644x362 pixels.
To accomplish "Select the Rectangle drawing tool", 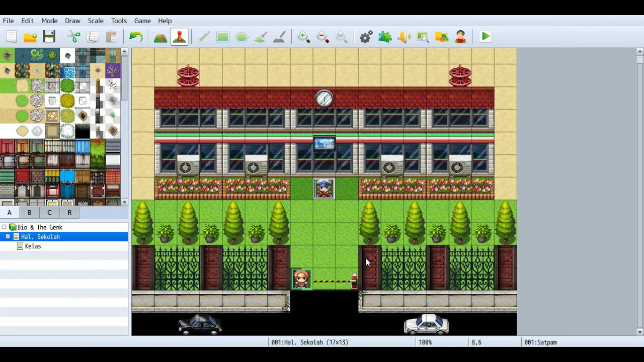I will click(x=223, y=37).
